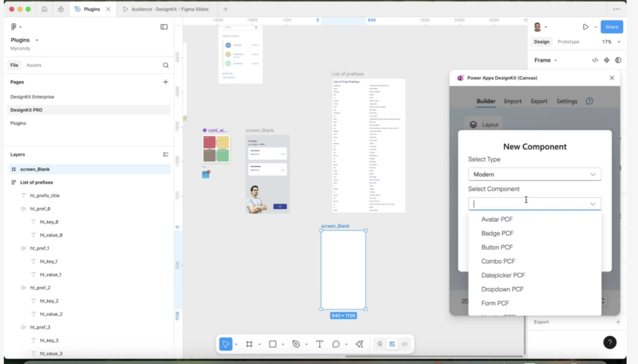
Task: Open a new tab with the plus button
Action: tap(226, 9)
